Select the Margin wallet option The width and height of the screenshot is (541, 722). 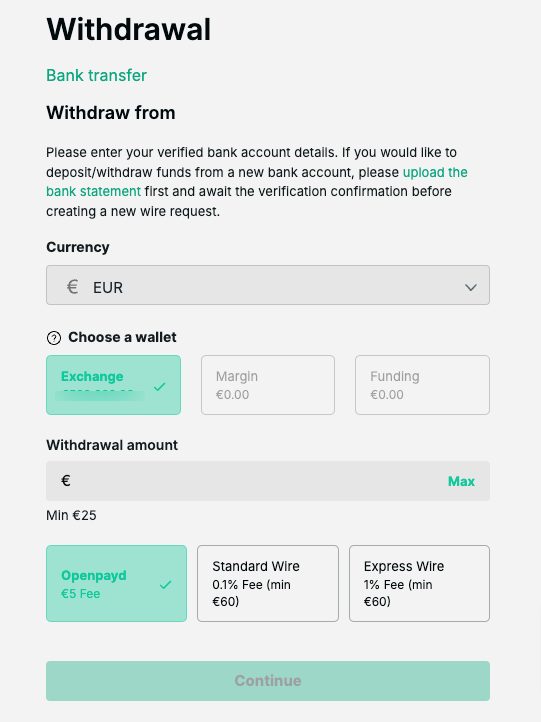point(268,385)
